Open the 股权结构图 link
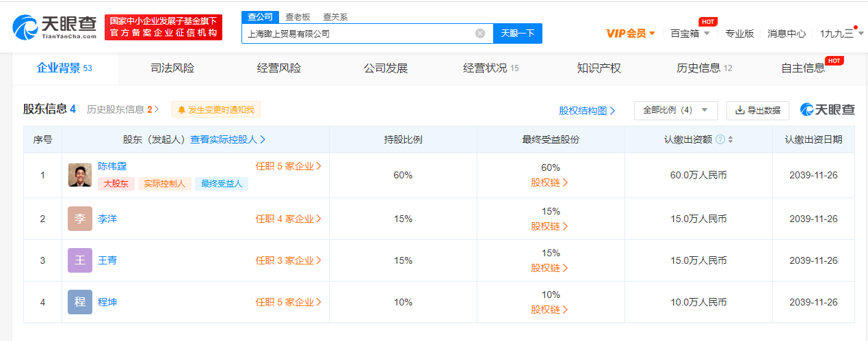The image size is (868, 341). (x=587, y=111)
